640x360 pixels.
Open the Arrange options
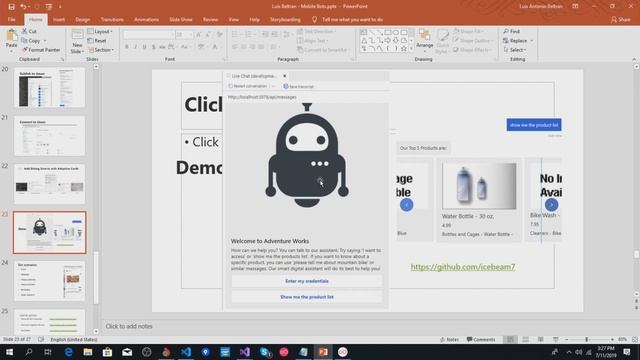point(424,41)
